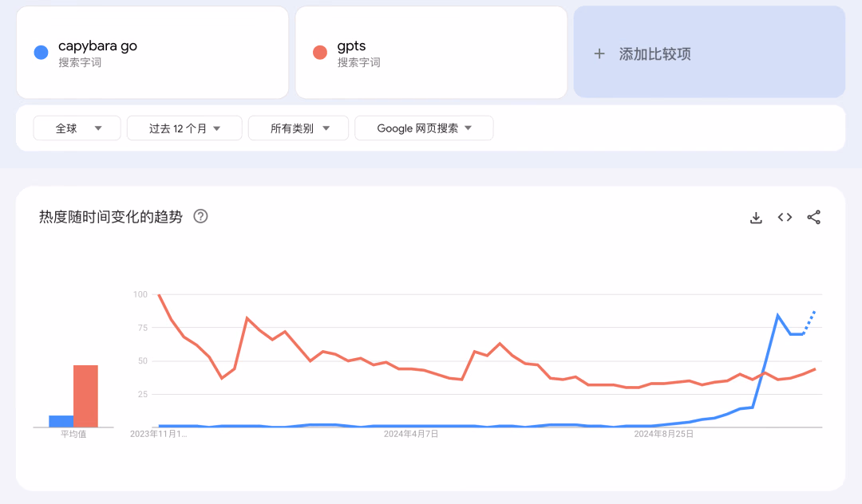Click the 热度随时间变化的趋势 heading

click(x=110, y=216)
